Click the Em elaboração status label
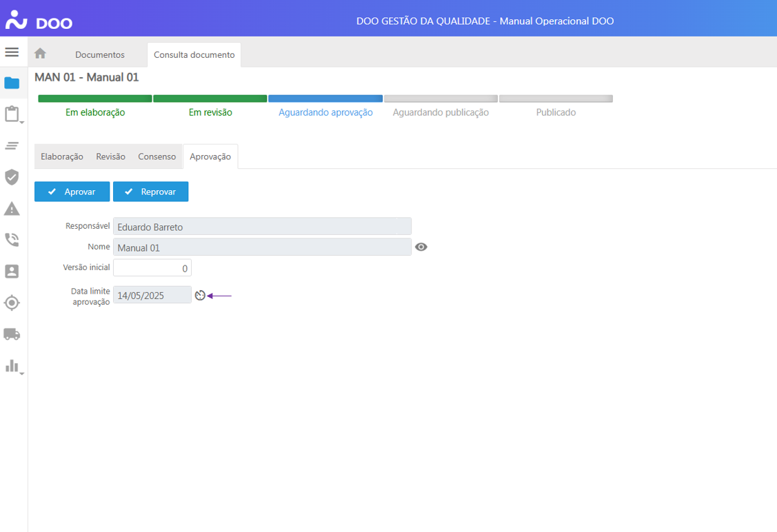This screenshot has width=777, height=532. (x=95, y=112)
